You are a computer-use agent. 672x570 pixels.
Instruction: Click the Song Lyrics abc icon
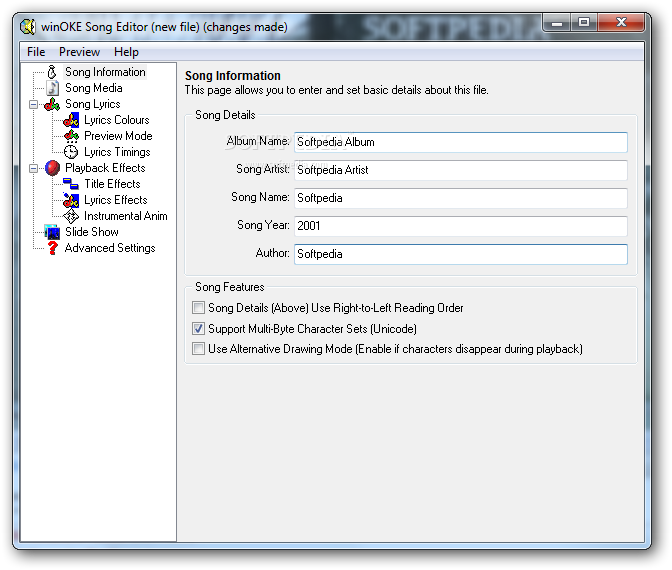52,104
